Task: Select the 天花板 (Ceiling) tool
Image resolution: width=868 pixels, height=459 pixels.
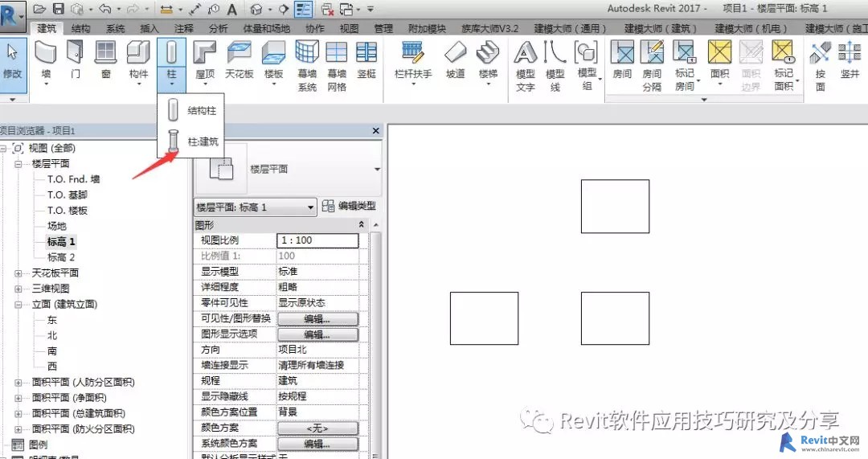Action: [x=240, y=59]
